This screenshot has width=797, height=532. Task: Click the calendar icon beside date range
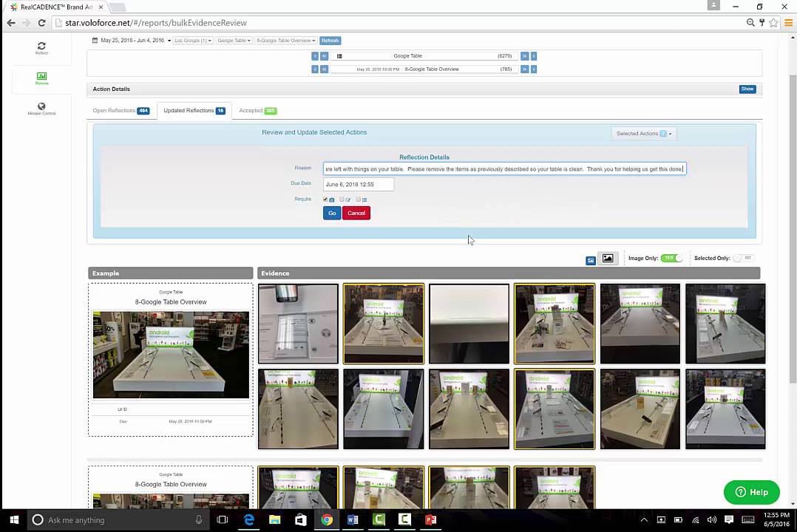(95, 40)
